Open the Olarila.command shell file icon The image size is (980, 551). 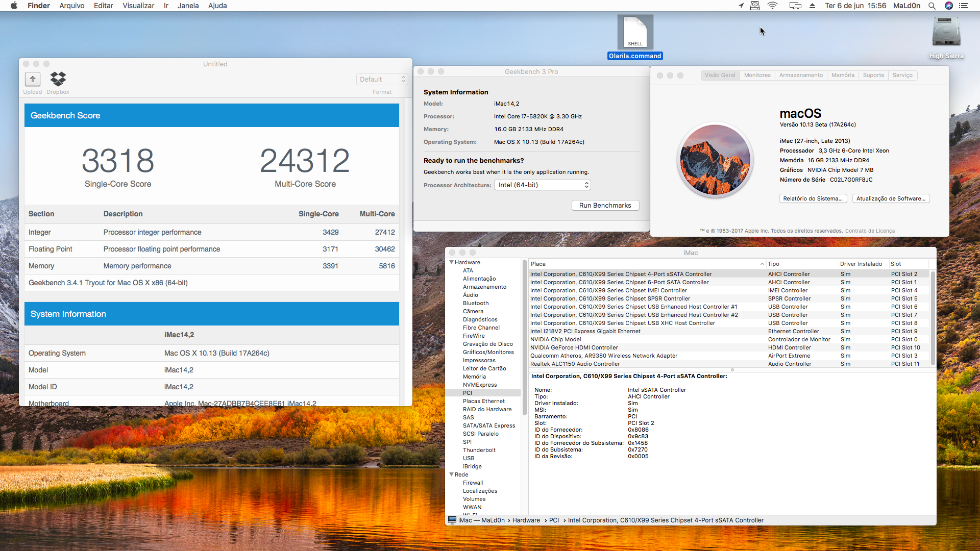[x=635, y=33]
